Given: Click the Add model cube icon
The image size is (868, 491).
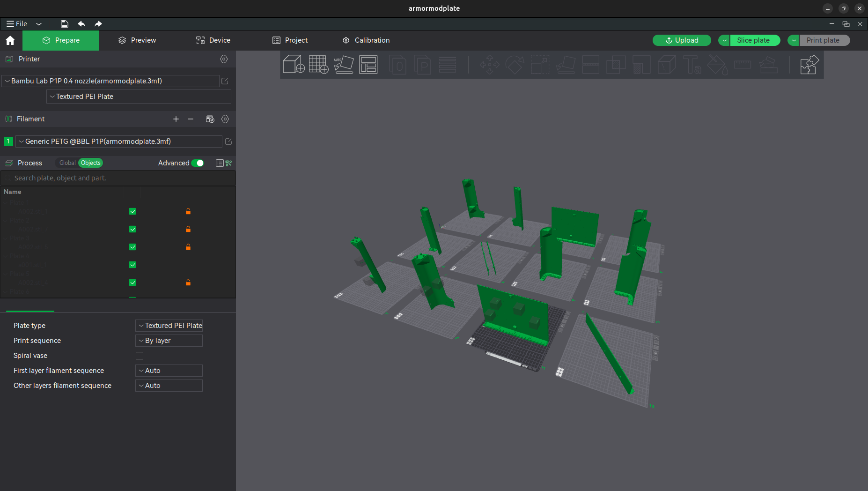Looking at the screenshot, I should 294,64.
